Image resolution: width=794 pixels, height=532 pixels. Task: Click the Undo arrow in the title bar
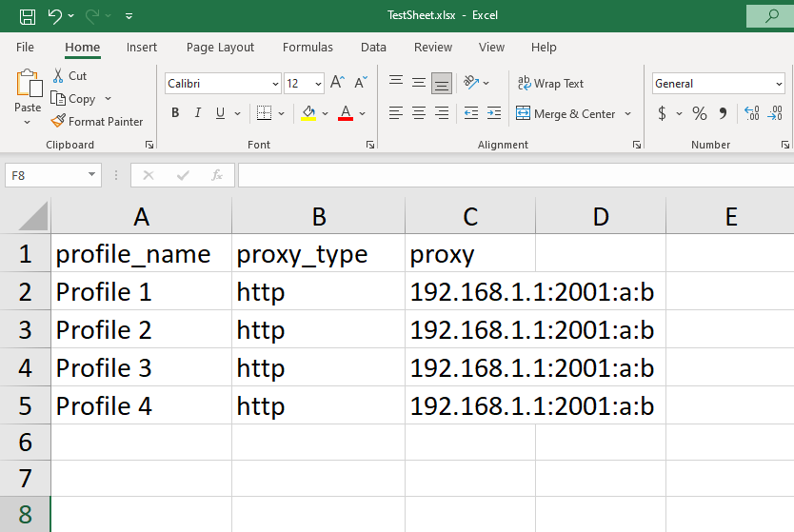[x=54, y=16]
